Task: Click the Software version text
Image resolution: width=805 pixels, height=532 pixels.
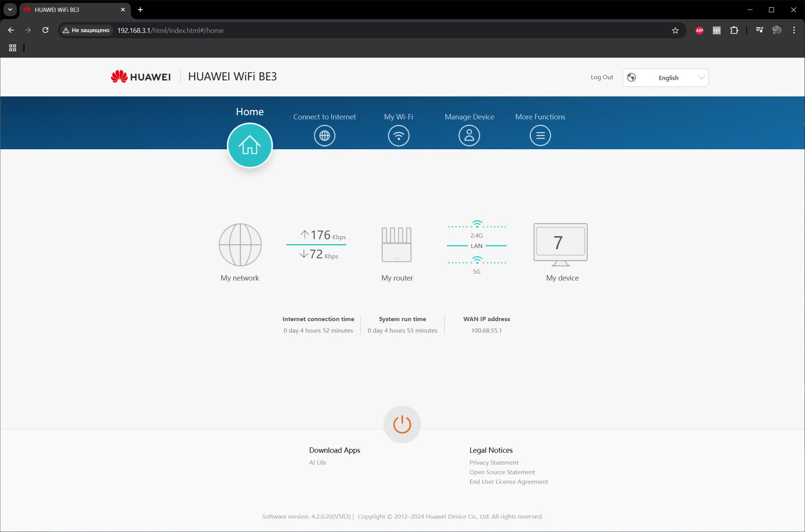Action: (306, 516)
